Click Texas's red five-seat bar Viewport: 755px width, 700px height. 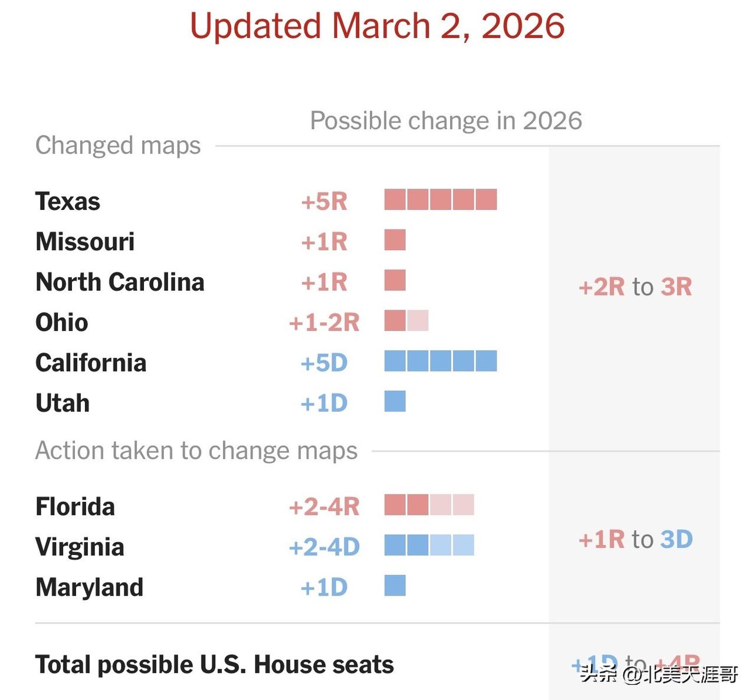point(440,200)
